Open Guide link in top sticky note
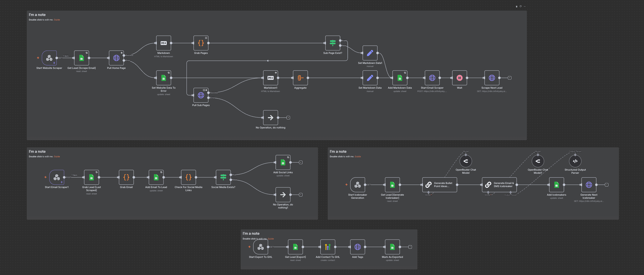 tap(57, 20)
